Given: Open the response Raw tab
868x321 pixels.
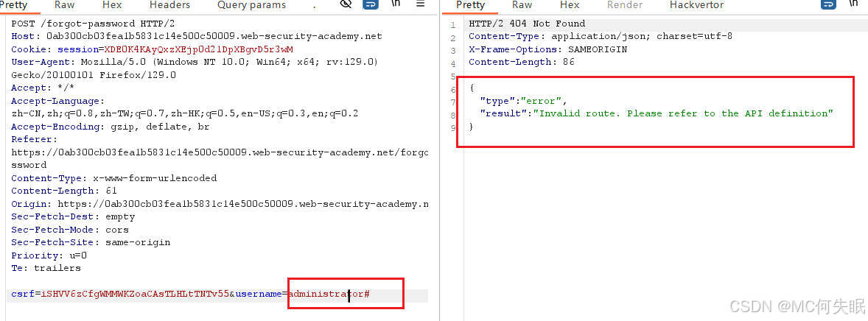Looking at the screenshot, I should [522, 5].
